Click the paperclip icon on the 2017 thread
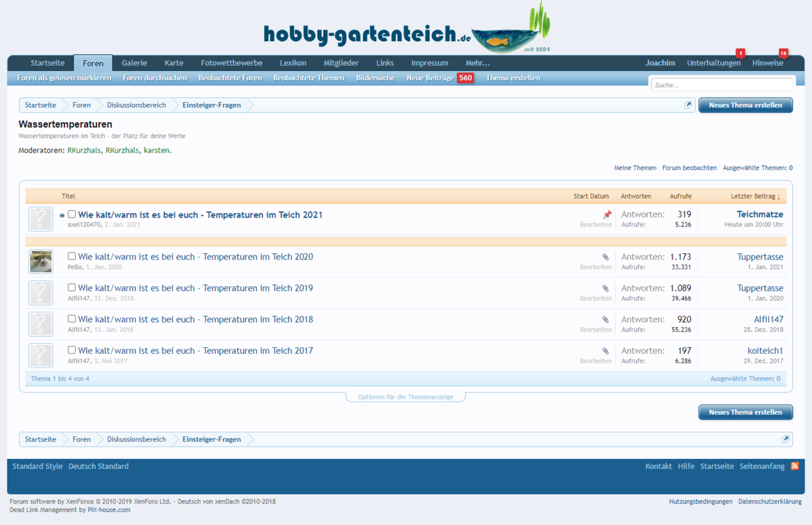This screenshot has width=812, height=525. pos(606,351)
